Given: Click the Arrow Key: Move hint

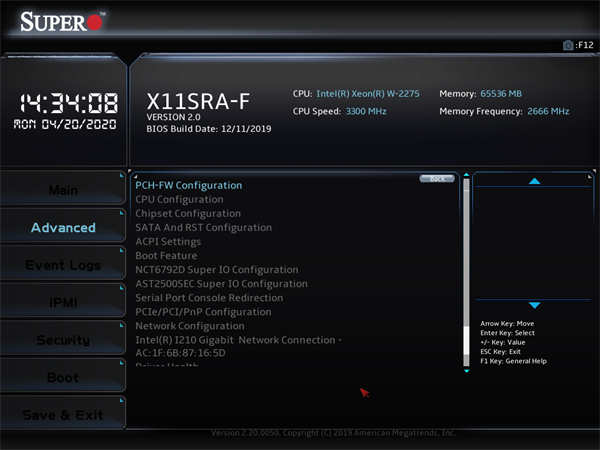Looking at the screenshot, I should pos(507,324).
